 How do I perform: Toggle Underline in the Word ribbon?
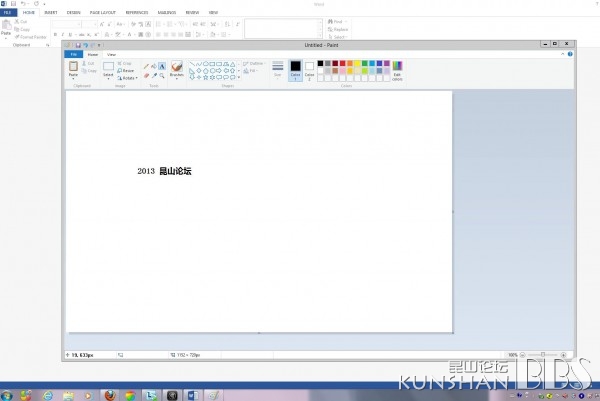point(70,34)
